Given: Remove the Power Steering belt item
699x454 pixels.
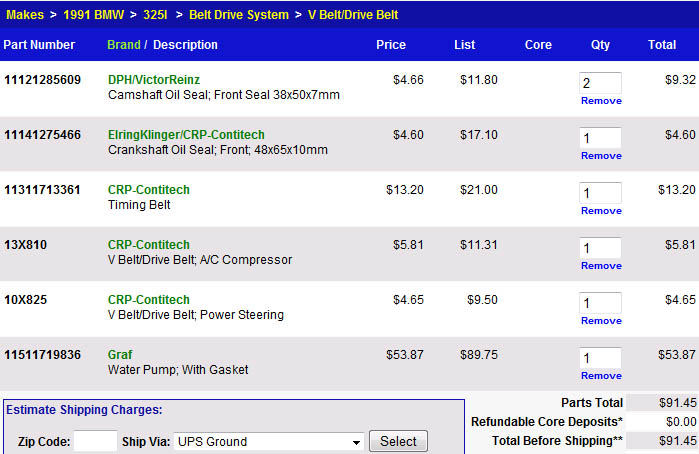Looking at the screenshot, I should click(x=601, y=321).
